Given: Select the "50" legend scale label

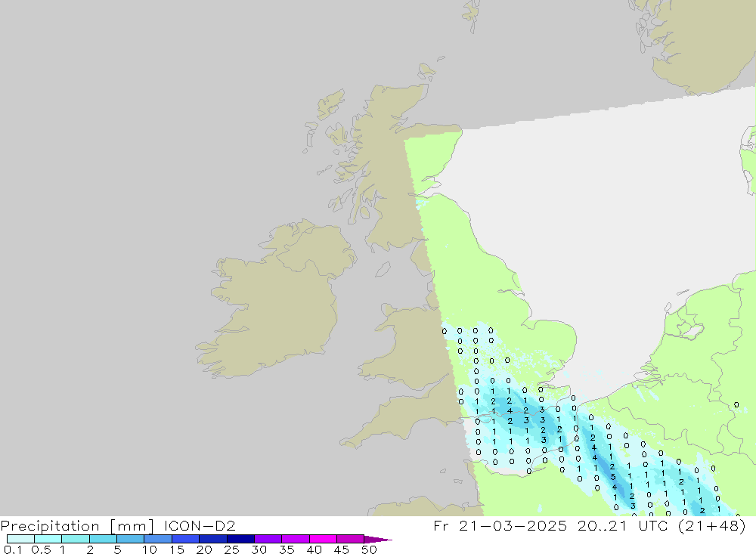Looking at the screenshot, I should 370,549.
